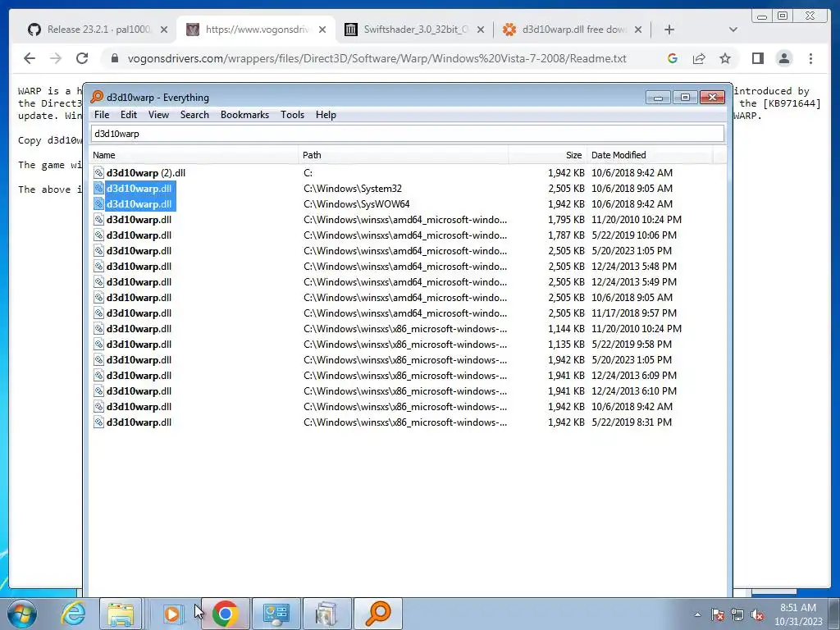Open a new Chrome tab
Screen dimensions: 840x630
[x=669, y=30]
